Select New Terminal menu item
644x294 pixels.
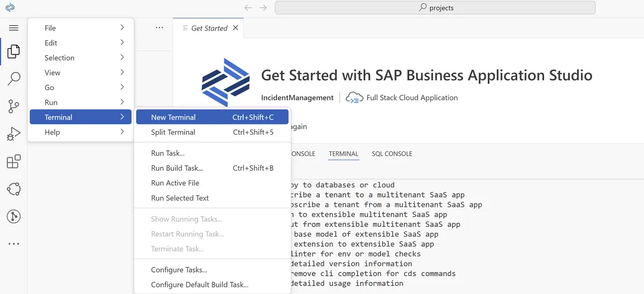pyautogui.click(x=212, y=117)
